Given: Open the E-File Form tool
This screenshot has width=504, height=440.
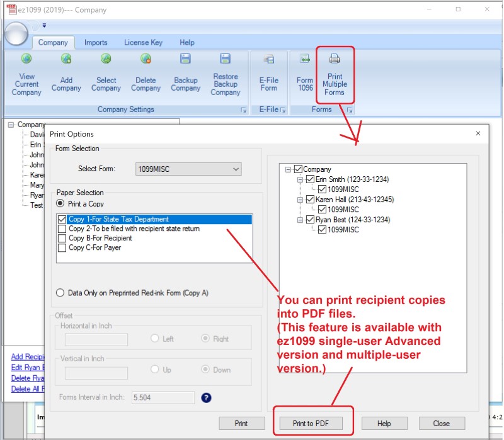Looking at the screenshot, I should click(268, 60).
